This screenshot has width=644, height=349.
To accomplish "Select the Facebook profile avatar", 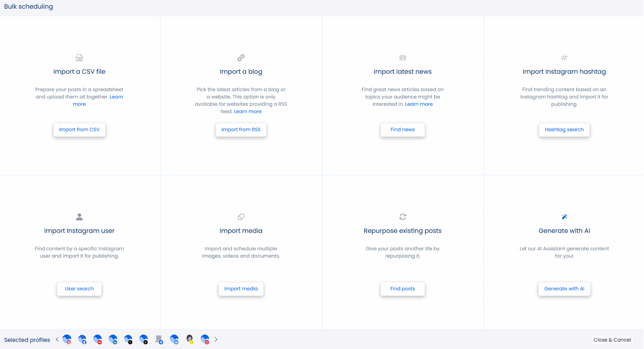I will pos(82,339).
